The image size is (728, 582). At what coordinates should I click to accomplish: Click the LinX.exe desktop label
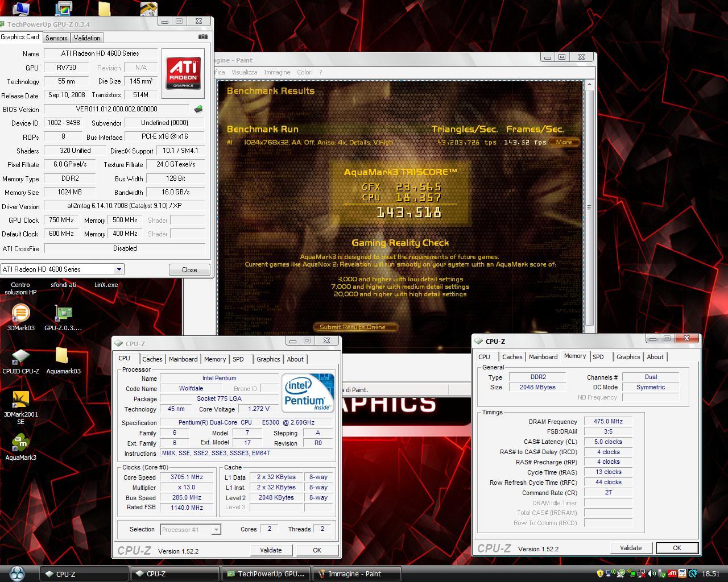click(106, 285)
